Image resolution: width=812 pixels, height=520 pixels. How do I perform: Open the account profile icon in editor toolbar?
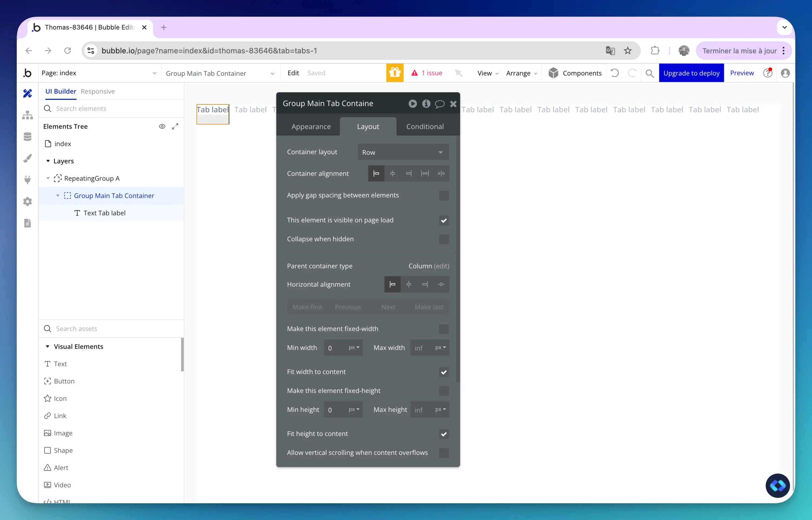(x=785, y=73)
